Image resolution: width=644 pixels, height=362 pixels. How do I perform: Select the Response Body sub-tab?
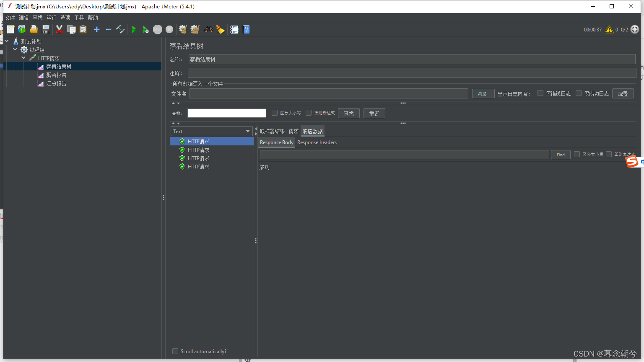(276, 142)
